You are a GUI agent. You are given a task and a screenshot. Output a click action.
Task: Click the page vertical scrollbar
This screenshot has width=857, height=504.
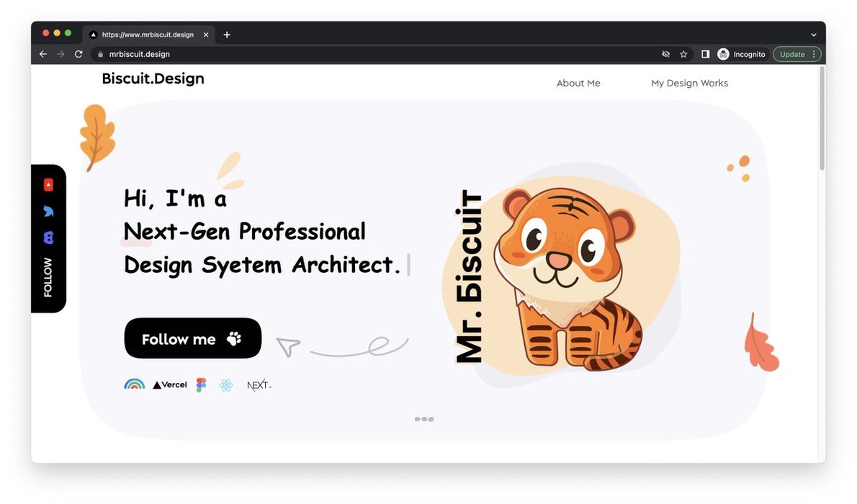click(822, 118)
